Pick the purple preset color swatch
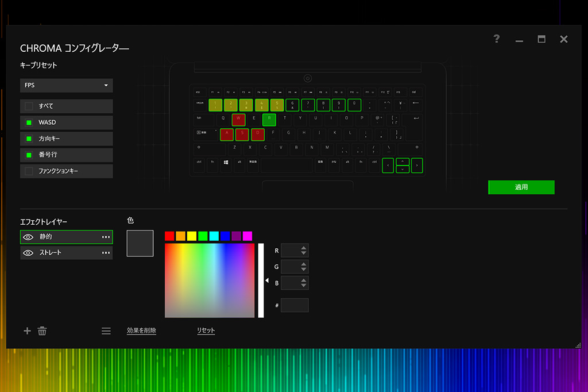The width and height of the screenshot is (588, 392). (236, 236)
